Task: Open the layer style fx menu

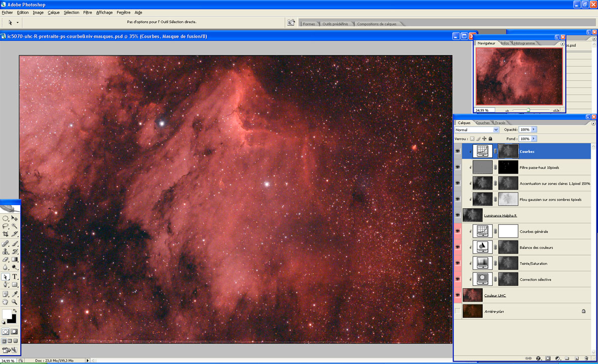Action: pyautogui.click(x=538, y=358)
